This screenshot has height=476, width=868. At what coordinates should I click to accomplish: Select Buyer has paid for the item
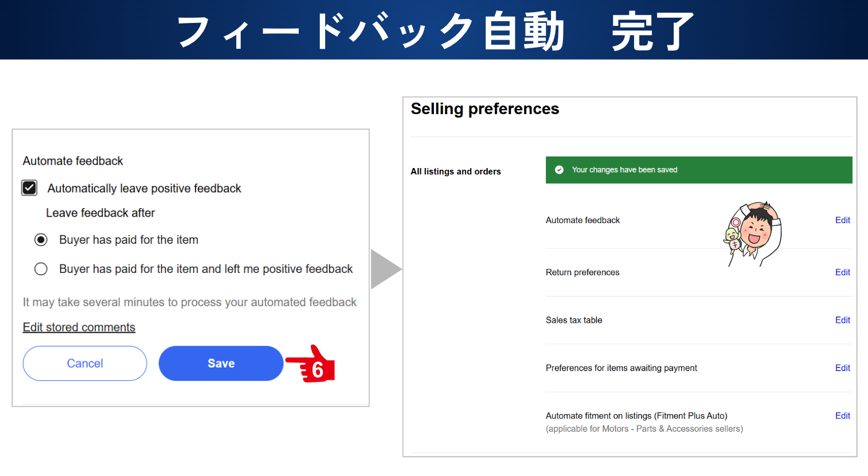(41, 240)
